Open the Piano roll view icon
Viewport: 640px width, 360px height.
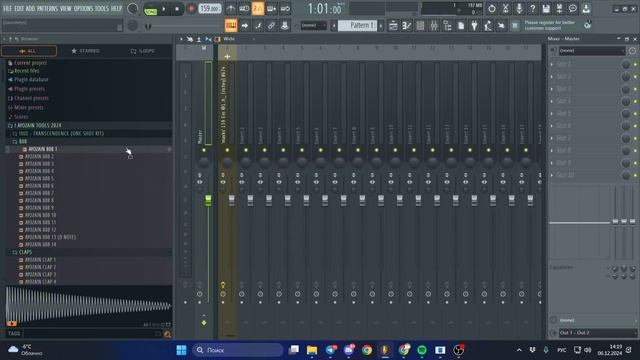click(x=407, y=26)
